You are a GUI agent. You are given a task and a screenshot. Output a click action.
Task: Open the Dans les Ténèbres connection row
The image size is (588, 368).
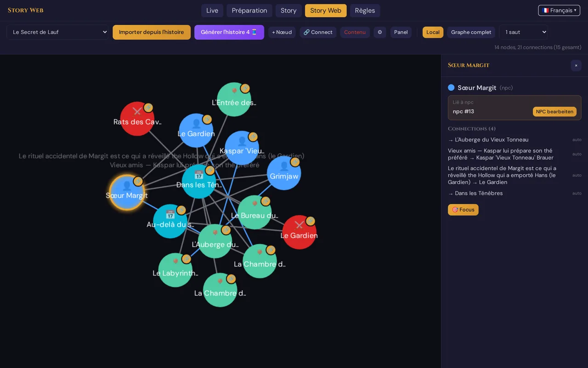[514, 193]
